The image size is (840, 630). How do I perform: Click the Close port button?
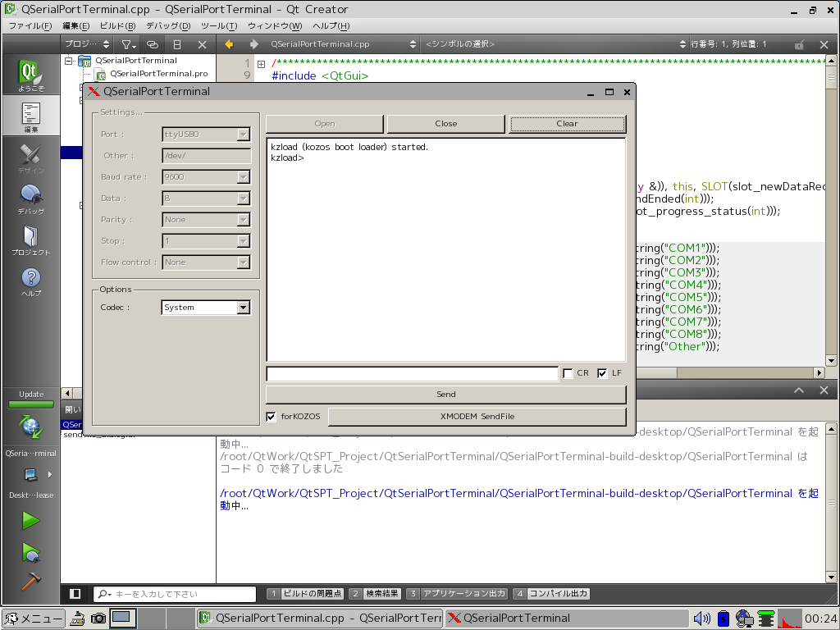click(445, 124)
